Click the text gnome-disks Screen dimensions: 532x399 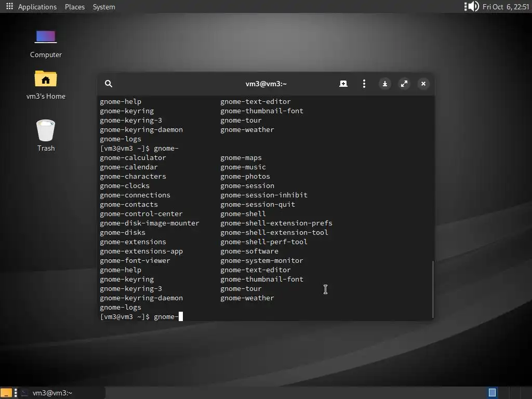[123, 232]
